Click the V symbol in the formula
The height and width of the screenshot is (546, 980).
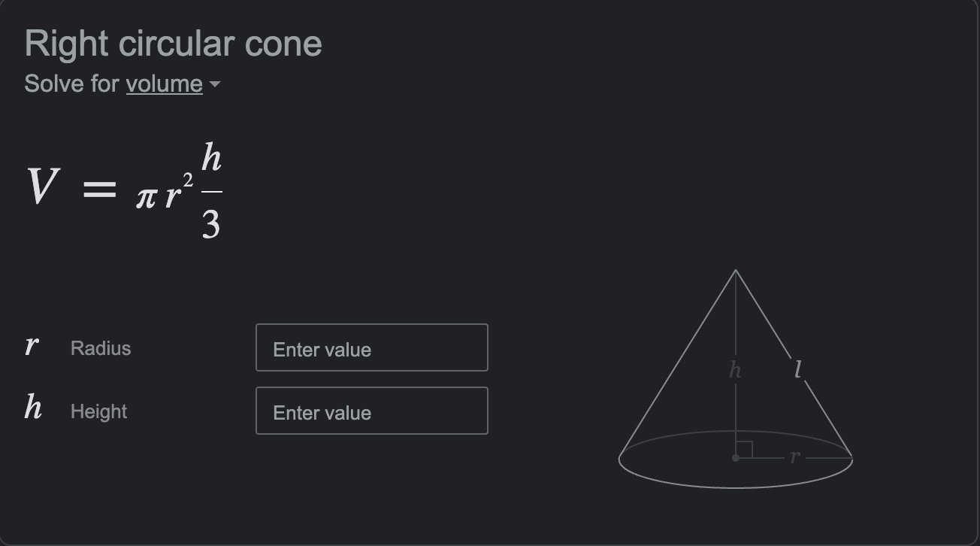pos(43,186)
